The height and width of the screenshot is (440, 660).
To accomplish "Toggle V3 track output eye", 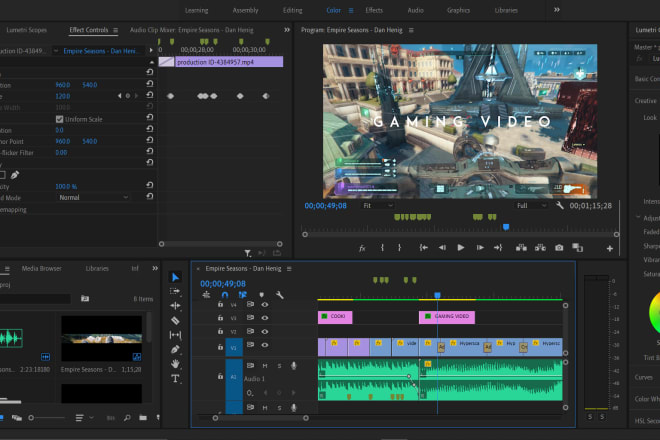I will pos(265,318).
